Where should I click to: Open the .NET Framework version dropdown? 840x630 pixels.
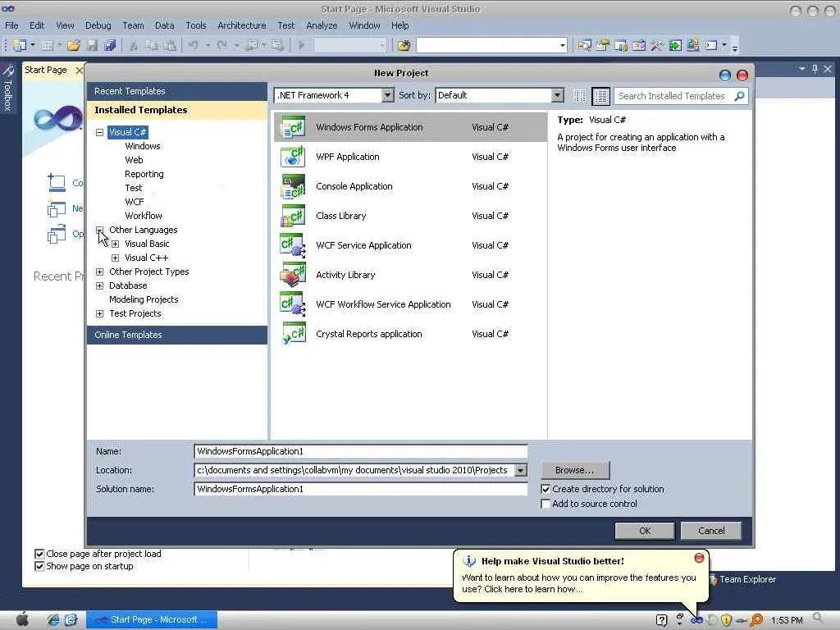pos(388,95)
